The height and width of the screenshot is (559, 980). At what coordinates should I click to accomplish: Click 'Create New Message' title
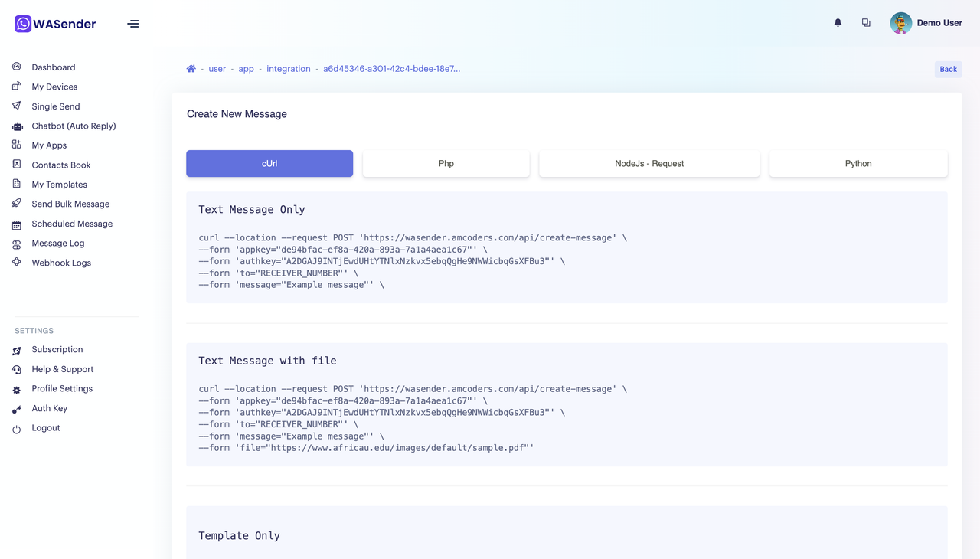tap(237, 114)
